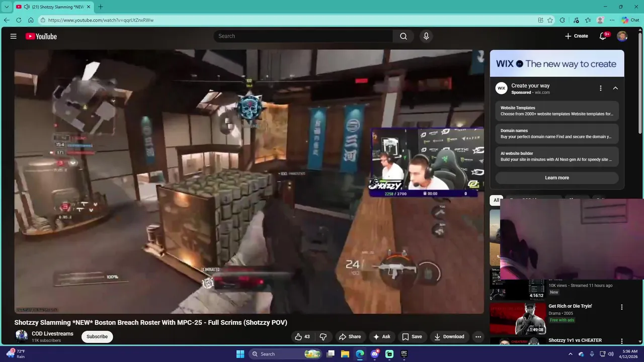Open the COD Livestreams channel avatar
This screenshot has width=644, height=362.
[x=22, y=336]
